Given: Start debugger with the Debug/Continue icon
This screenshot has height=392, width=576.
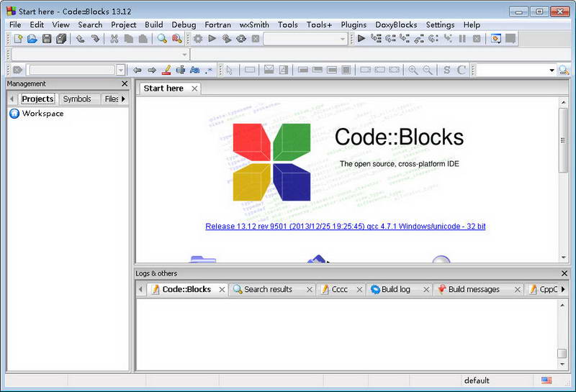Looking at the screenshot, I should point(361,39).
